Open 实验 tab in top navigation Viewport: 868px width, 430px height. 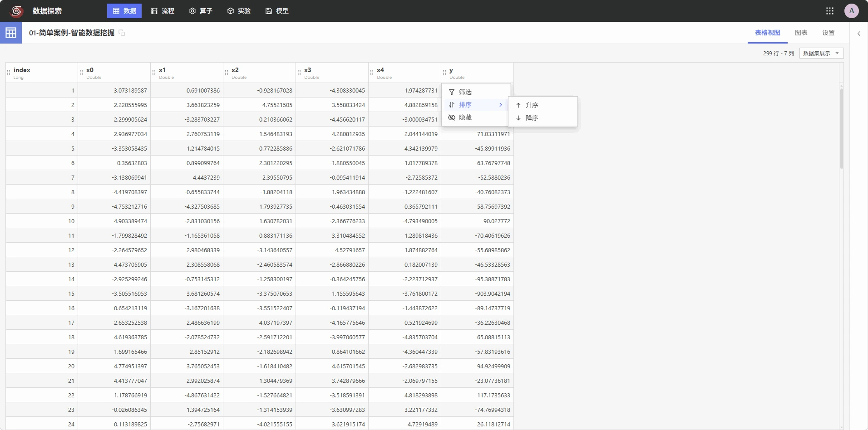tap(239, 11)
